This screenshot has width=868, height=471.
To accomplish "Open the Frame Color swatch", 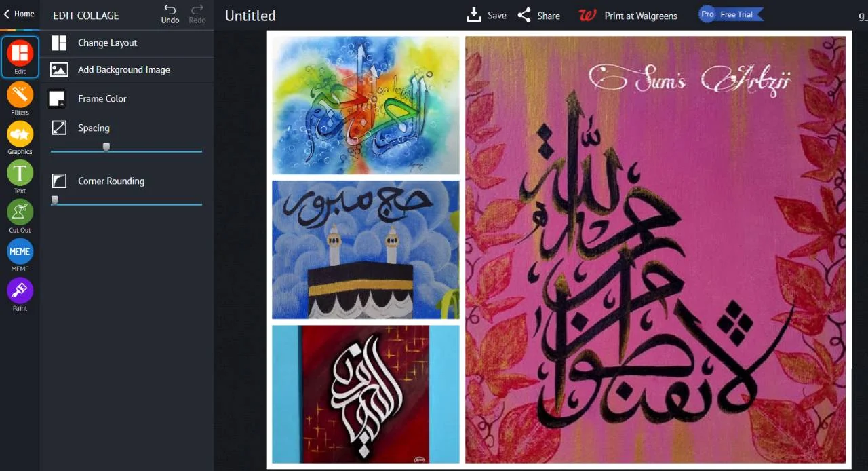I will click(x=57, y=99).
